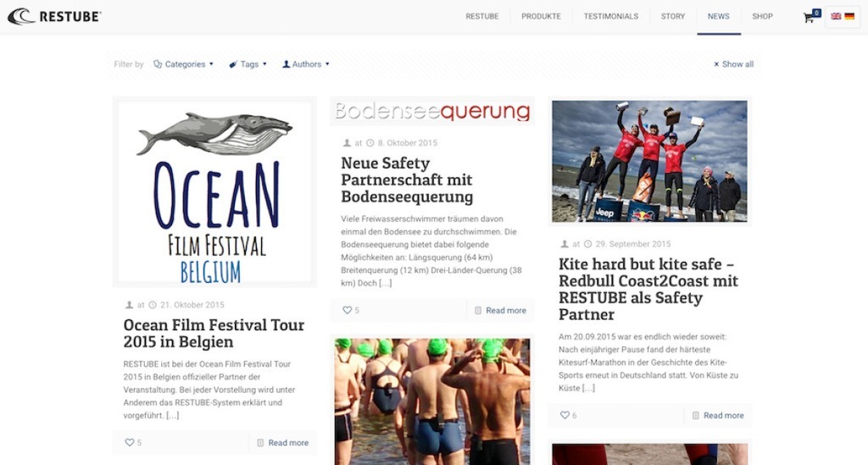868x465 pixels.
Task: Expand the Authors filter dropdown
Action: (x=305, y=64)
